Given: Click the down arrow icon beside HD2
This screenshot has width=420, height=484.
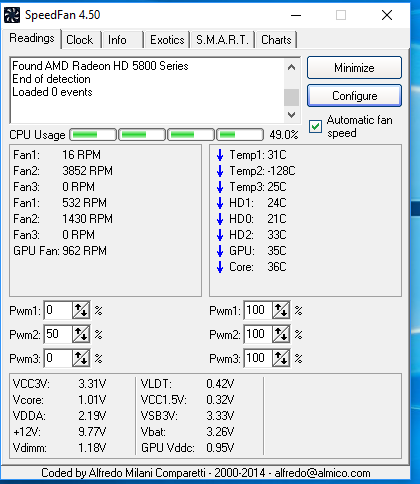Looking at the screenshot, I should pyautogui.click(x=220, y=235).
